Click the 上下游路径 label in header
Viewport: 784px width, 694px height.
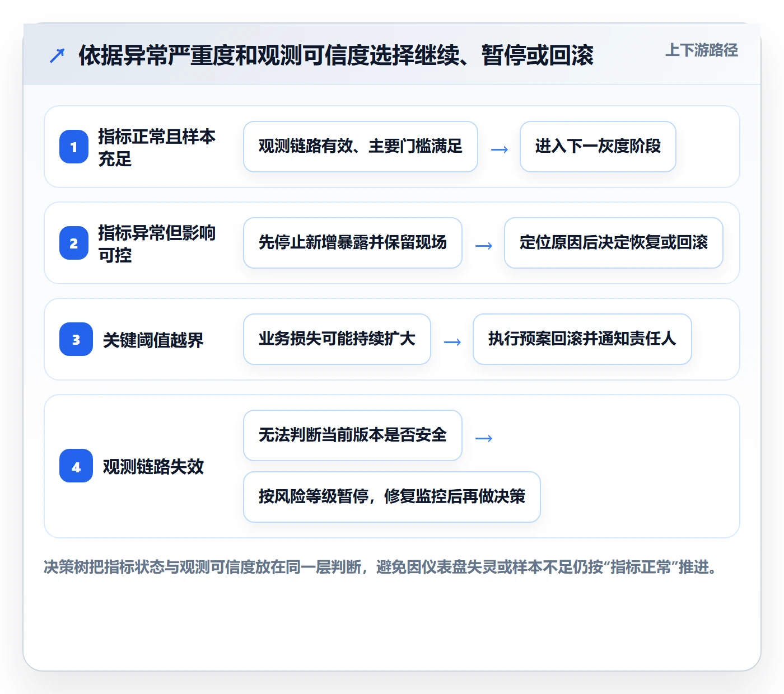coord(701,50)
